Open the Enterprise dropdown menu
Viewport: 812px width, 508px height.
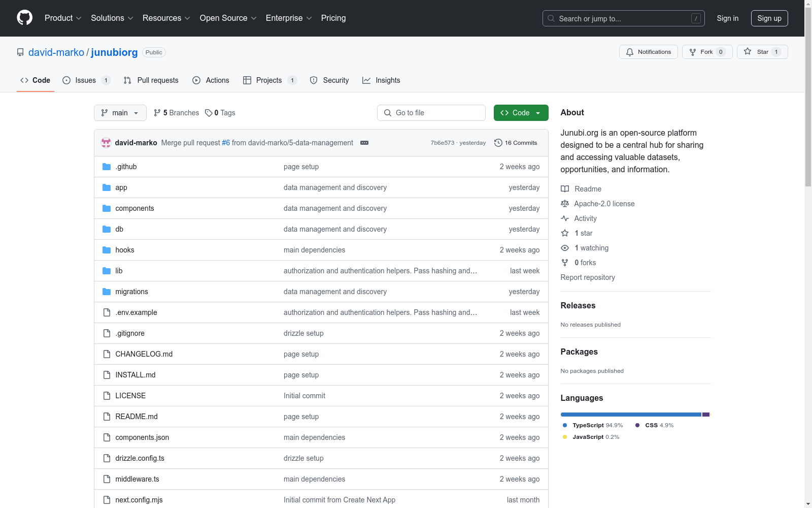tap(289, 18)
